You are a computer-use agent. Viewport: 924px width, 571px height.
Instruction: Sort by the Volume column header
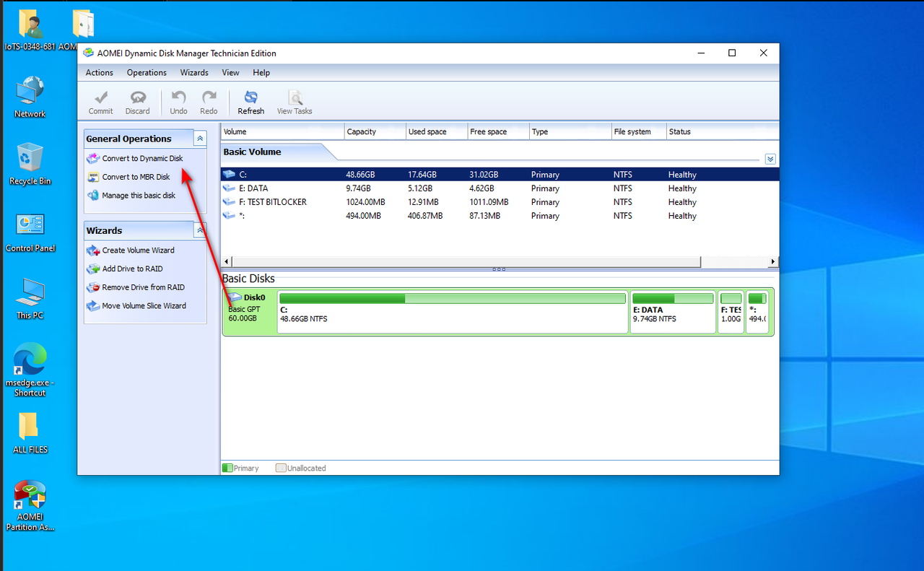click(x=282, y=131)
